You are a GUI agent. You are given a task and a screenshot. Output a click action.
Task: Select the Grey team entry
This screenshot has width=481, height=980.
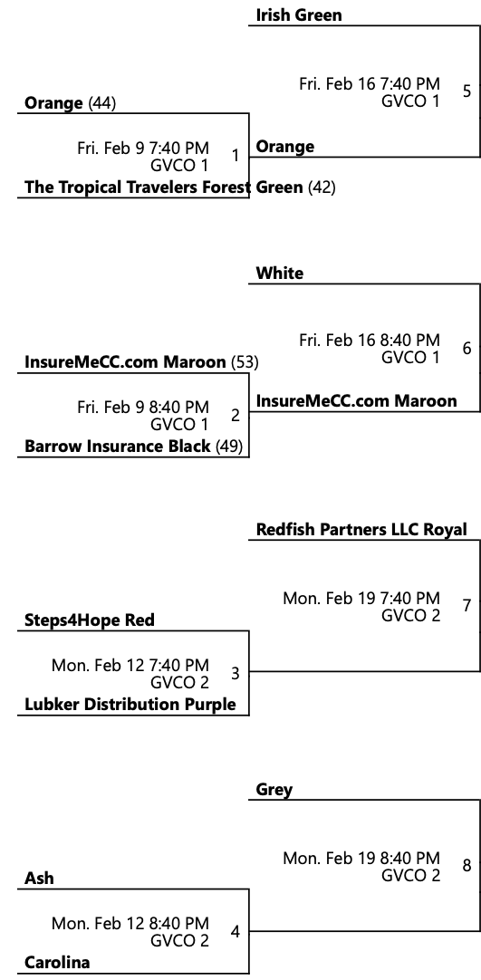pyautogui.click(x=274, y=790)
